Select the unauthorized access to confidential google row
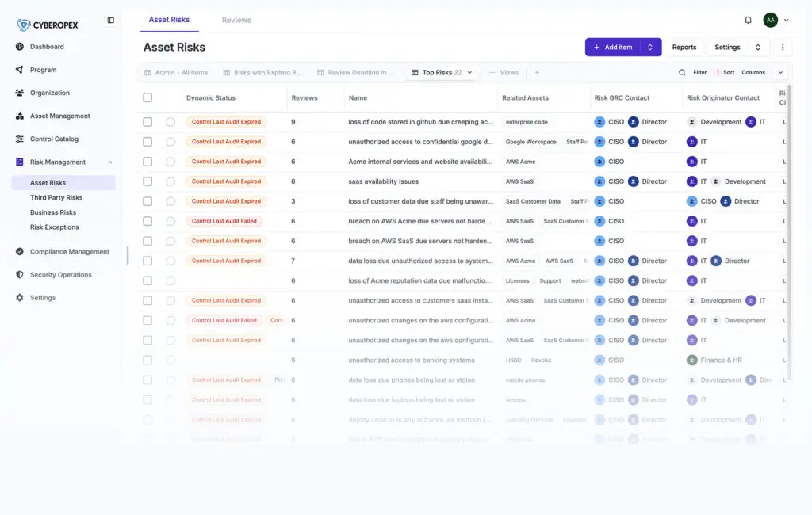The image size is (812, 515). [147, 142]
